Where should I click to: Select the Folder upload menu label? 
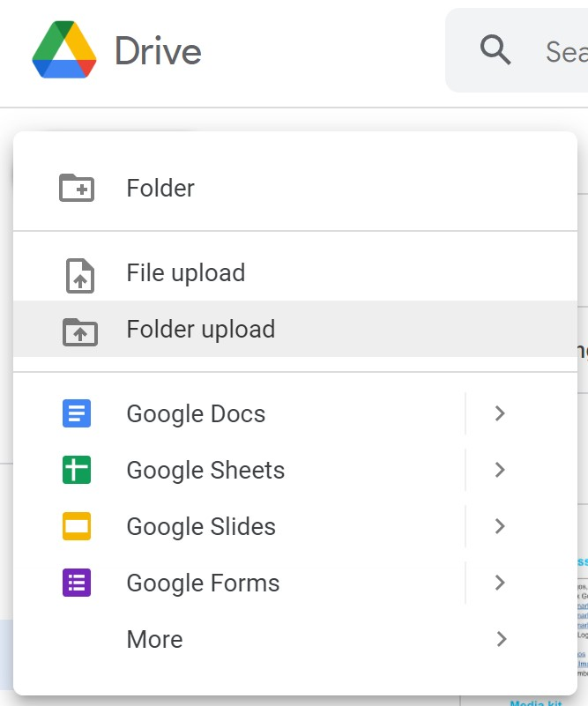coord(200,330)
